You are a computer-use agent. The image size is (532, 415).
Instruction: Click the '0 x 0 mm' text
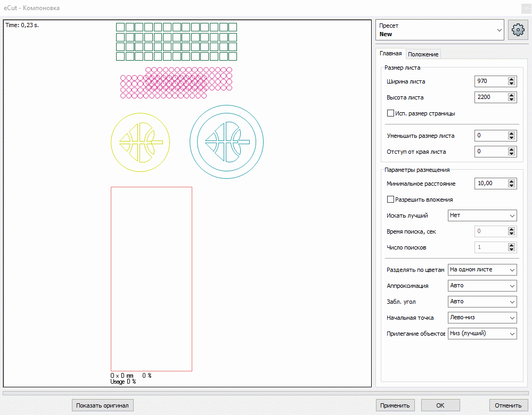pyautogui.click(x=122, y=376)
